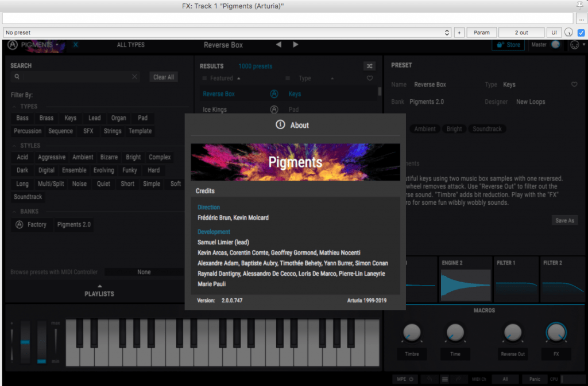Screen dimensions: 588x386
Task: Sort results by Featured column
Action: pyautogui.click(x=221, y=78)
